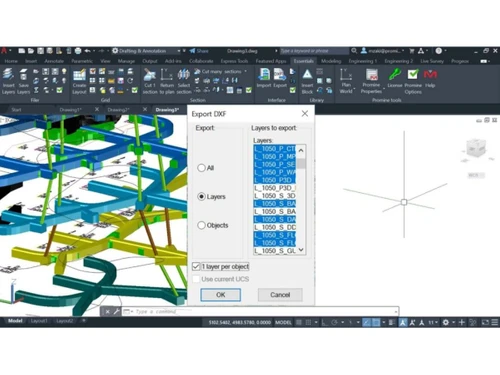Viewport: 500px width, 375px height.
Task: Select the Cut 1 section tool
Action: click(150, 81)
